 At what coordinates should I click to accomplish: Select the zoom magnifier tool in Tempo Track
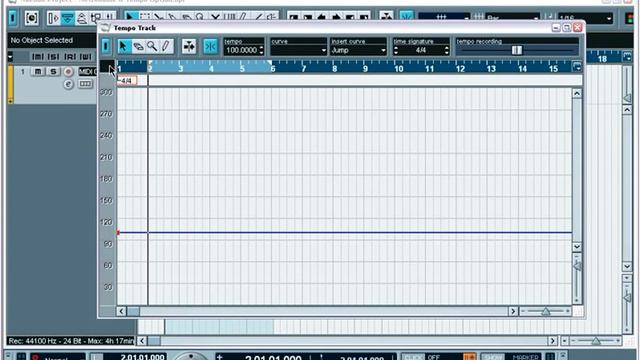[x=152, y=47]
